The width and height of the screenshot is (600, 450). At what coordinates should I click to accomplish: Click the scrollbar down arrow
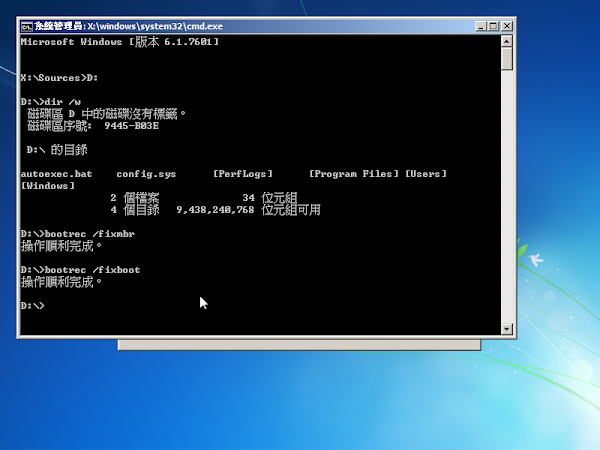507,329
